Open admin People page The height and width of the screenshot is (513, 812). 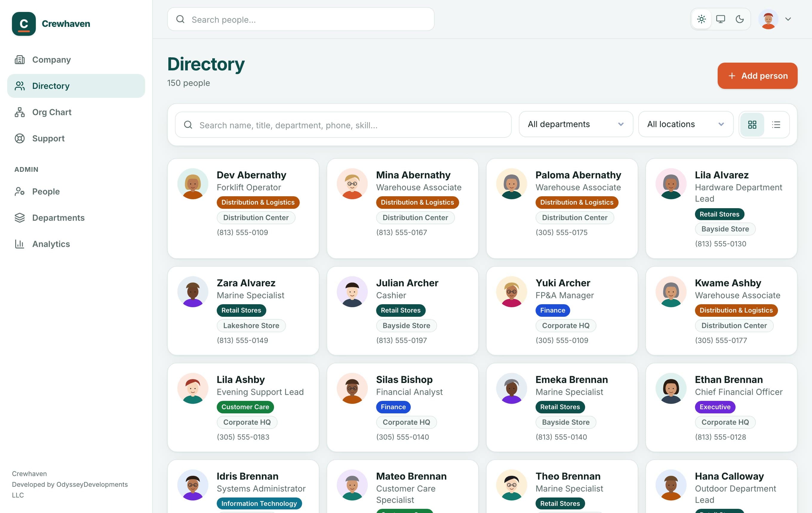(x=76, y=191)
